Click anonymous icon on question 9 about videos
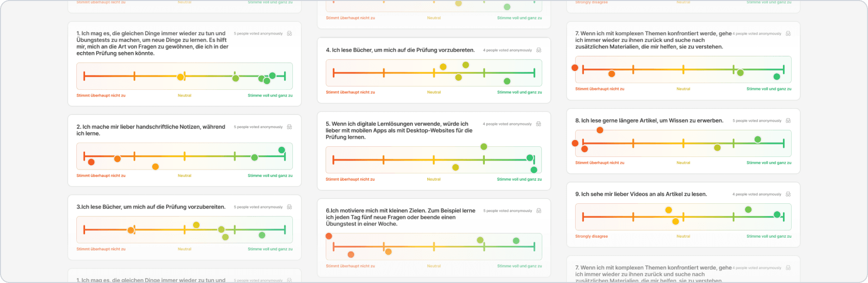 (788, 194)
